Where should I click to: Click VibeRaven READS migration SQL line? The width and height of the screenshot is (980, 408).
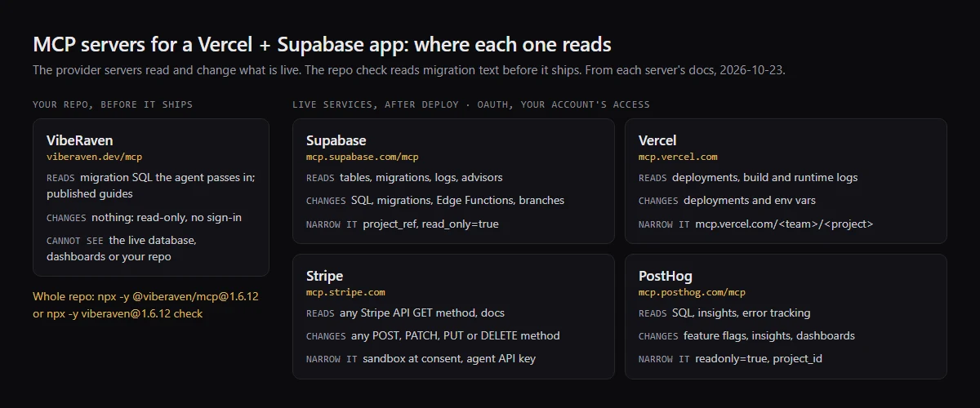coord(151,186)
